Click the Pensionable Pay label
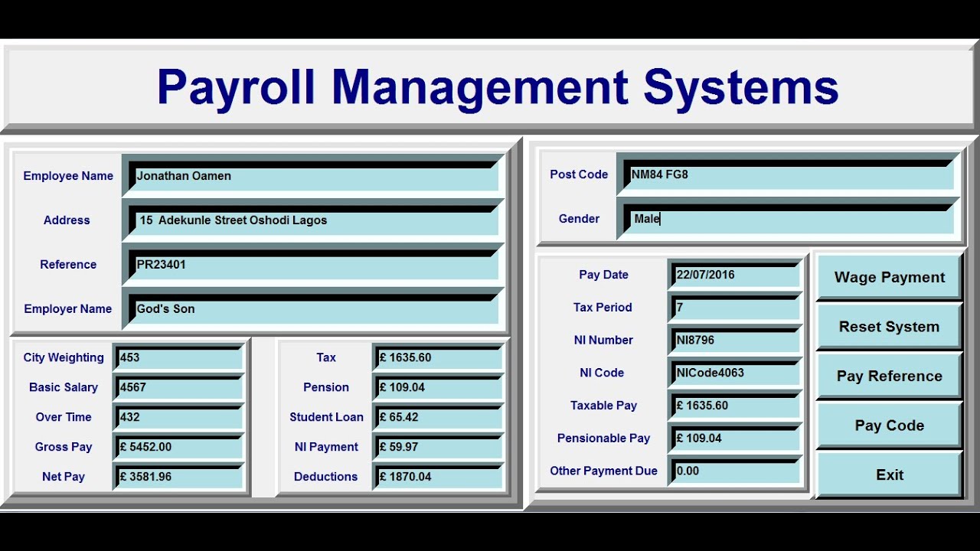980x551 pixels. [603, 439]
